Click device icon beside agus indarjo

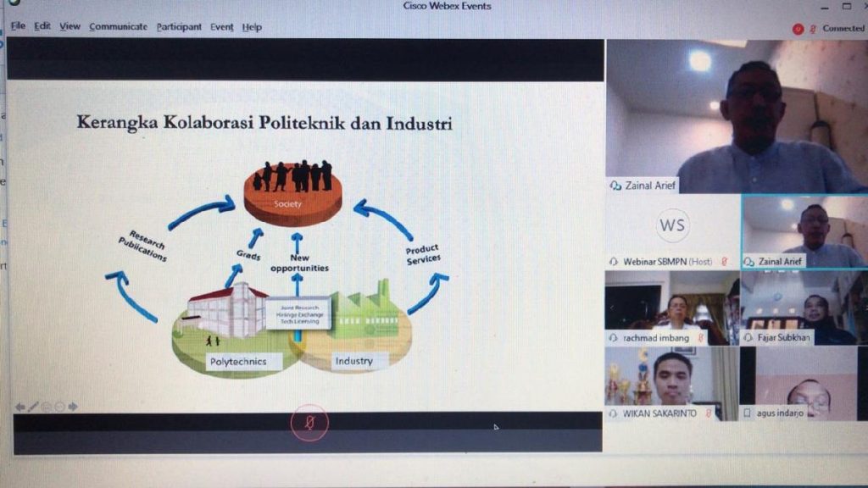[x=748, y=413]
